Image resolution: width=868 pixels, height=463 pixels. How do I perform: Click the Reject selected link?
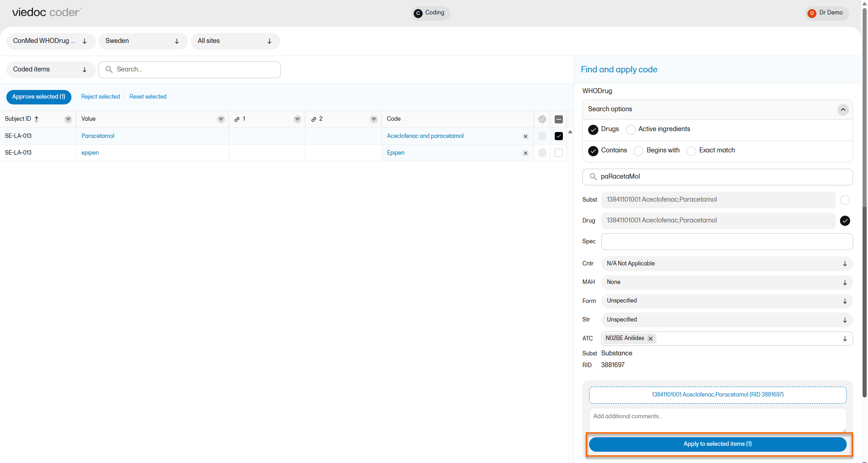pos(100,97)
